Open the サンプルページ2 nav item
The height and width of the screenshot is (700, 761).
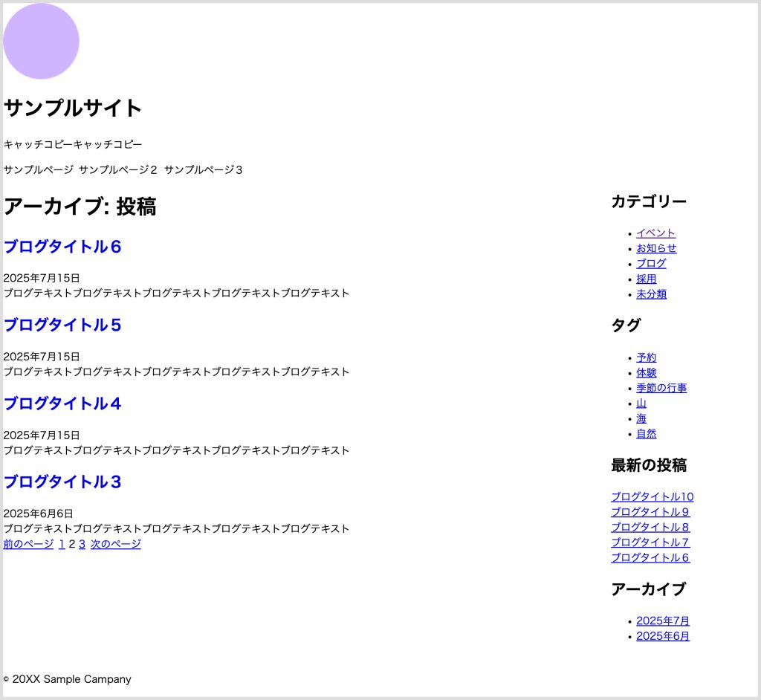pos(118,169)
